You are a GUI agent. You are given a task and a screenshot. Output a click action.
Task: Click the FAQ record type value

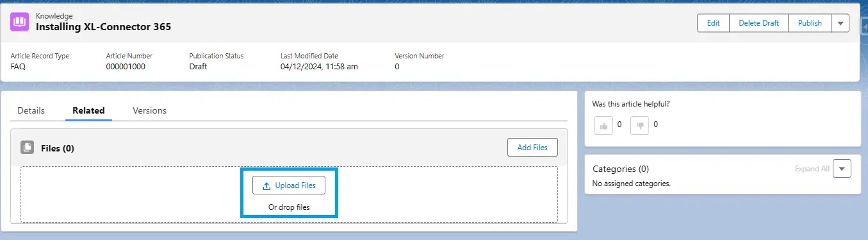click(18, 67)
